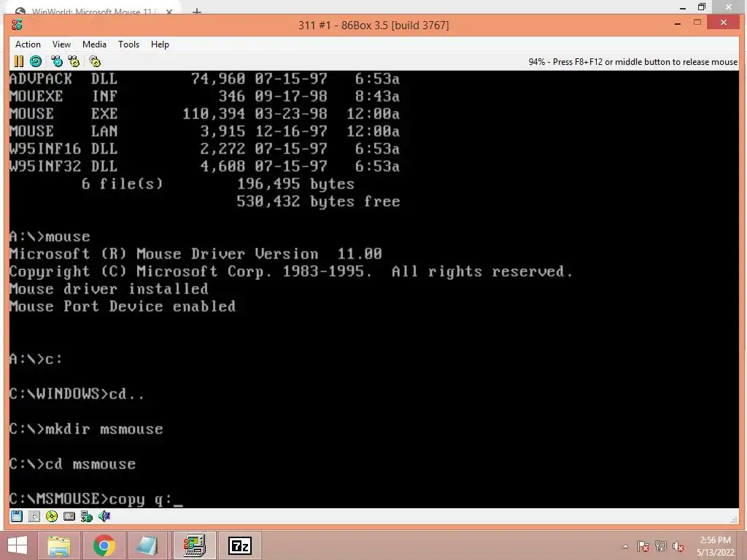
Task: Switch to the WinWorld browser tab
Action: pos(90,11)
